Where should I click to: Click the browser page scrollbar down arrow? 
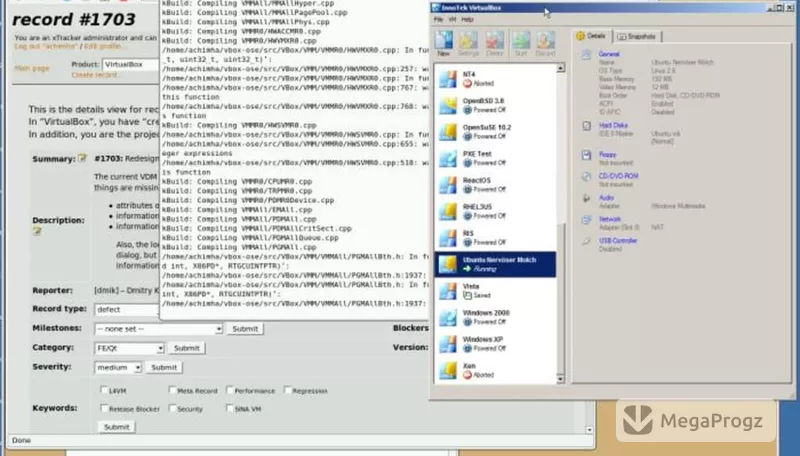point(589,430)
